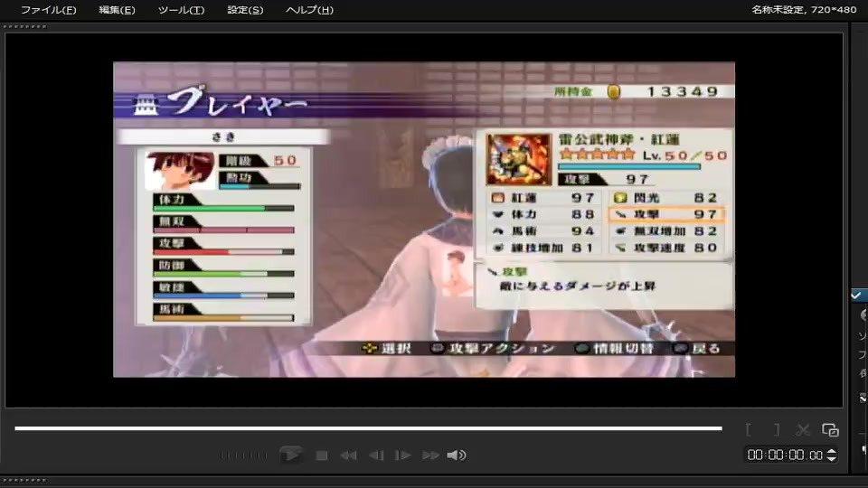
Task: Open the ヘルプ(H) menu
Action: [309, 10]
